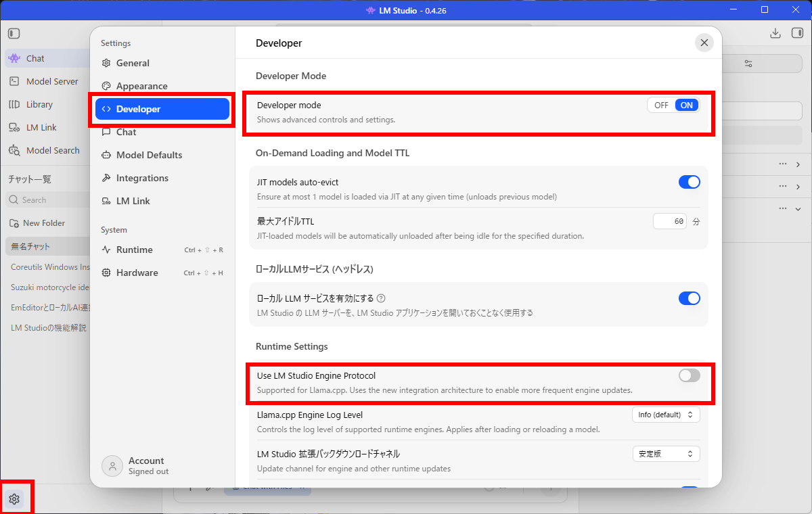Open the settings gear in the bottom-left corner
The image size is (812, 514).
(x=14, y=499)
